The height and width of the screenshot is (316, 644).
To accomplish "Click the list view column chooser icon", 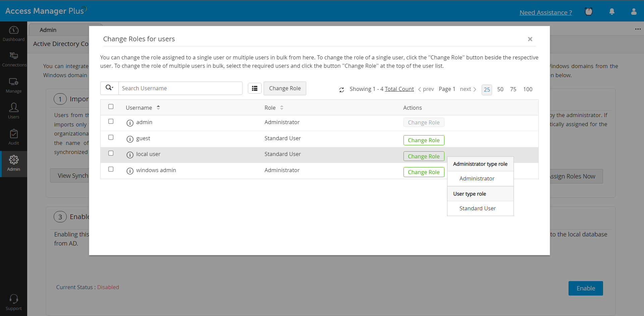I will click(255, 88).
